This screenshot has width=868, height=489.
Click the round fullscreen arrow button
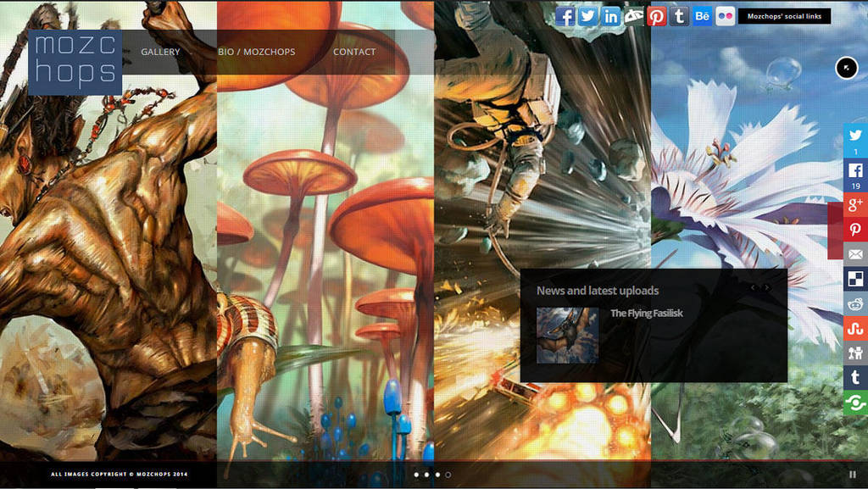click(x=847, y=68)
